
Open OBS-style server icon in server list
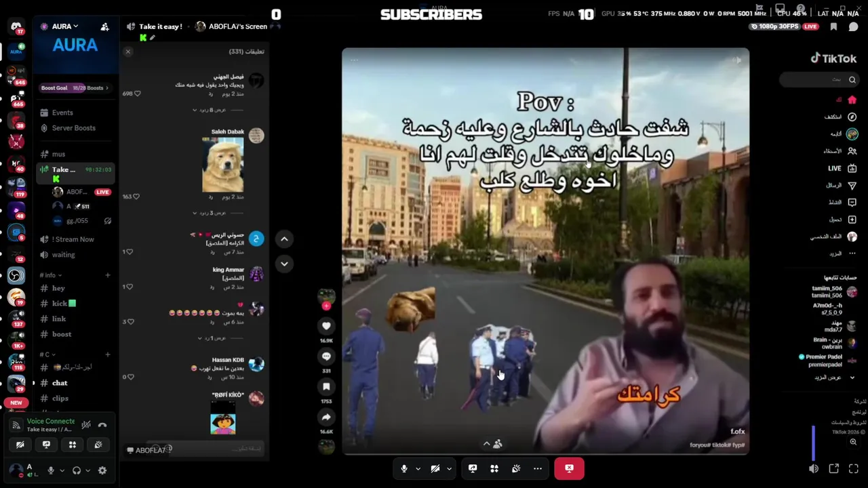tap(16, 276)
